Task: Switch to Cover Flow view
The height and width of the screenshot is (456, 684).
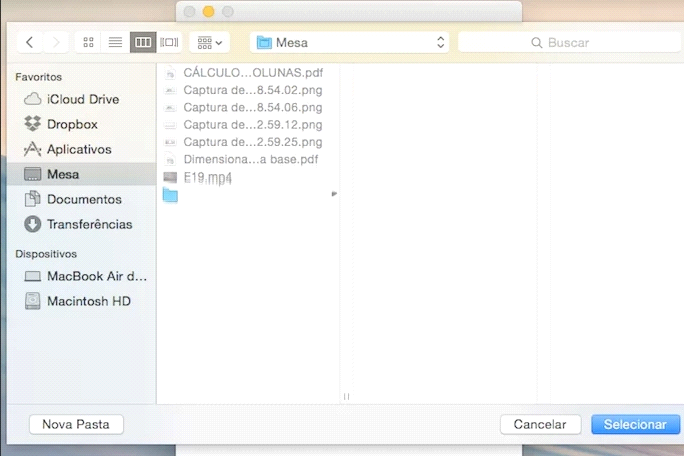Action: [169, 42]
